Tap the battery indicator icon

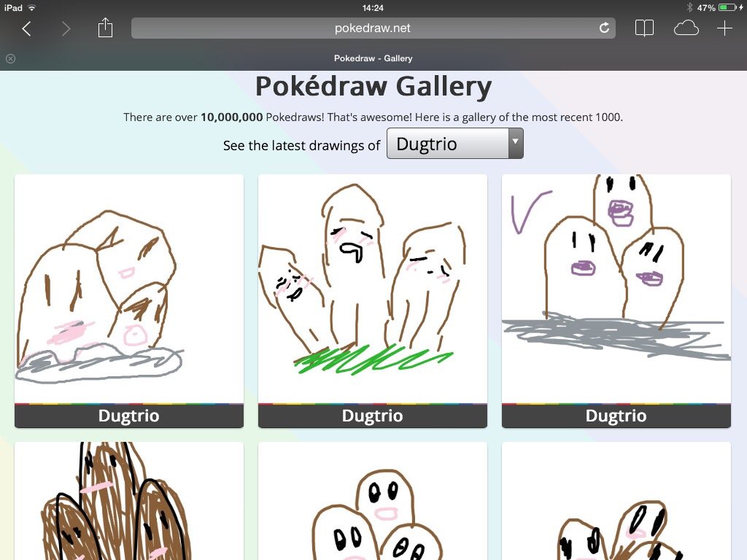coord(727,7)
